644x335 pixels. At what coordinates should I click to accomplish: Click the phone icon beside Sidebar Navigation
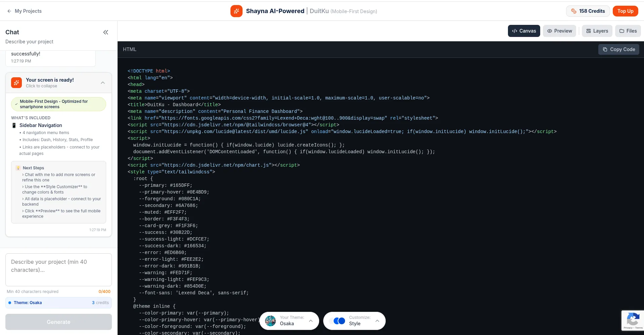[14, 125]
